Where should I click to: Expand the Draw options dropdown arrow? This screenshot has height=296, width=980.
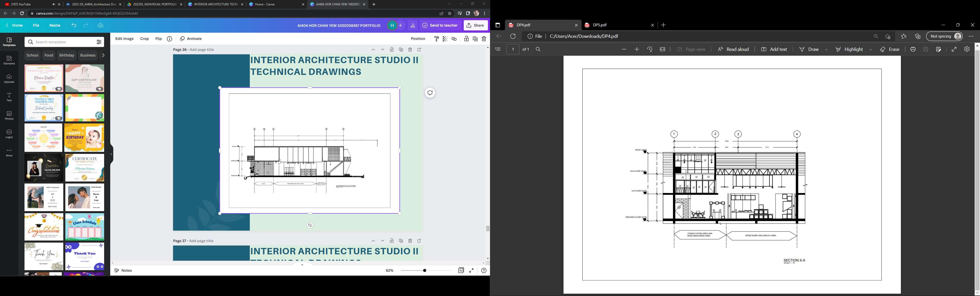tap(826, 50)
